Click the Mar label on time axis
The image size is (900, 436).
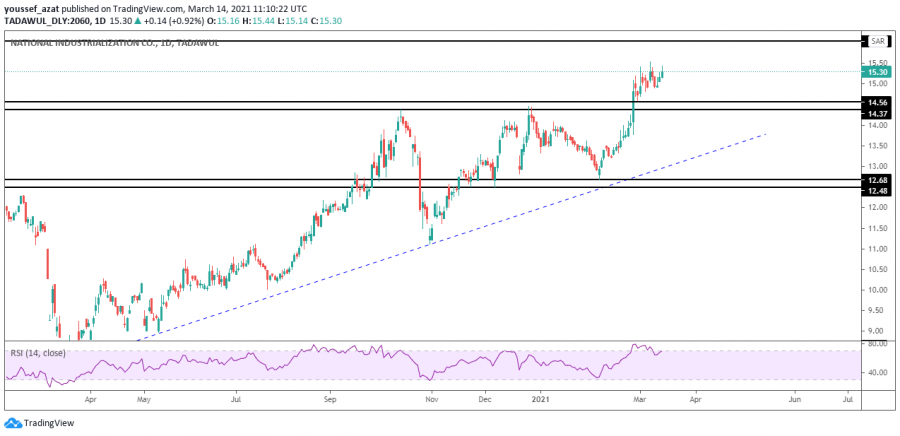(638, 398)
